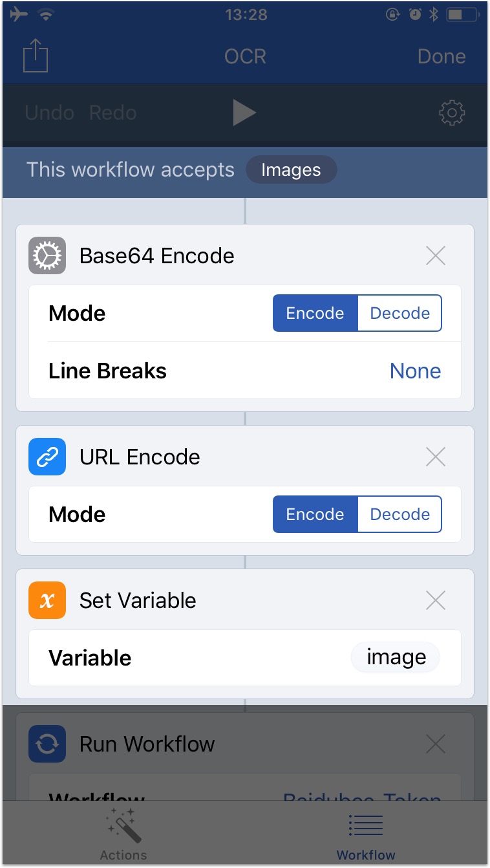This screenshot has height=868, width=490.
Task: Remove the Base64 Encode action
Action: tap(436, 256)
